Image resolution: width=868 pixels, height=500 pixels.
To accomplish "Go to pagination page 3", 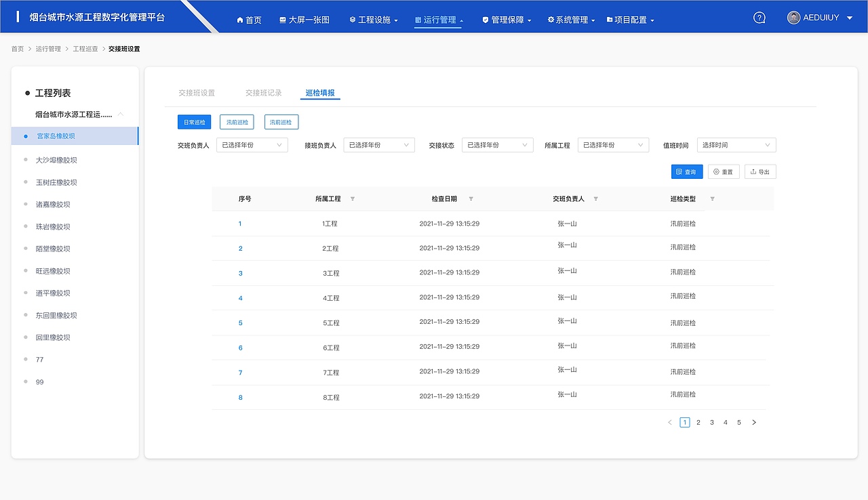I will click(712, 422).
